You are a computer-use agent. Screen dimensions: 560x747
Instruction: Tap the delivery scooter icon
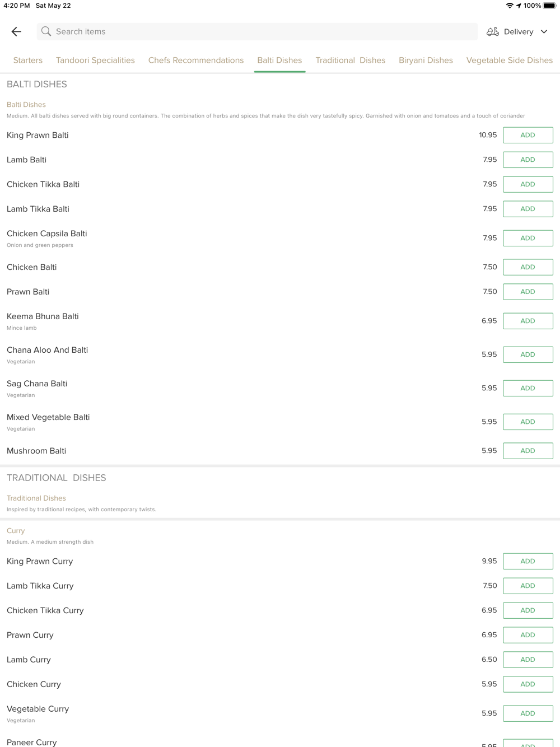click(493, 32)
